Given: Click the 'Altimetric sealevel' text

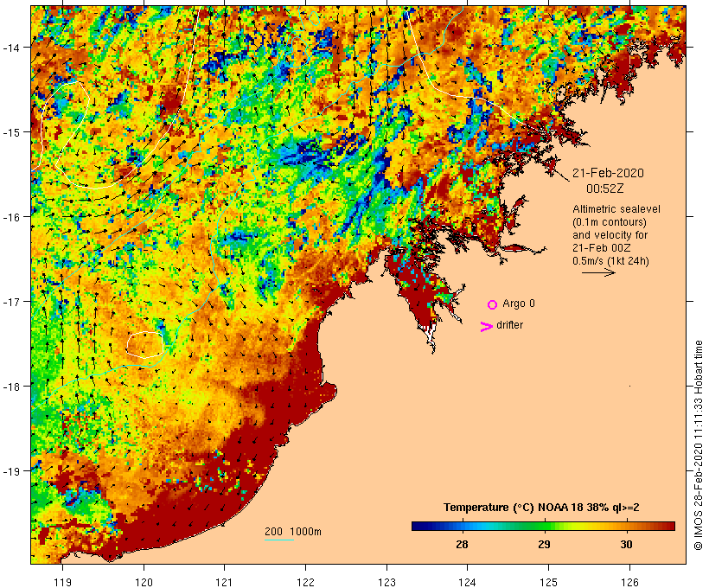Looking at the screenshot, I should (x=616, y=209).
